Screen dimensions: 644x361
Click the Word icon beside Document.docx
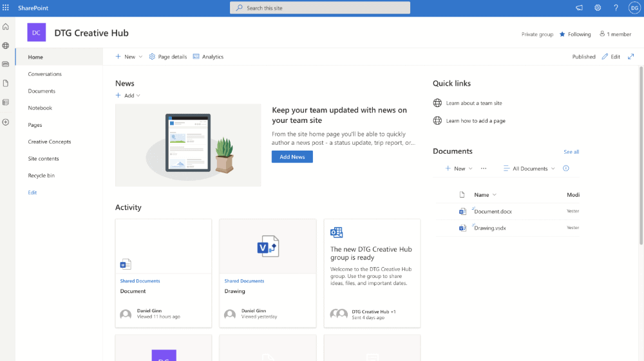click(462, 212)
